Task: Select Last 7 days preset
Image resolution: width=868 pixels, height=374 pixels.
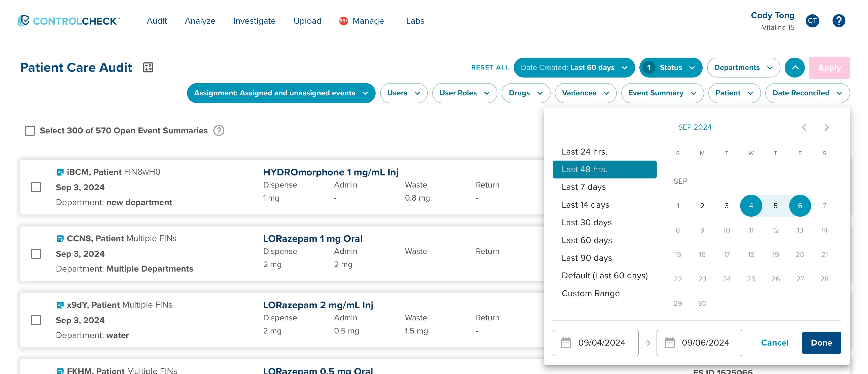Action: [x=604, y=187]
